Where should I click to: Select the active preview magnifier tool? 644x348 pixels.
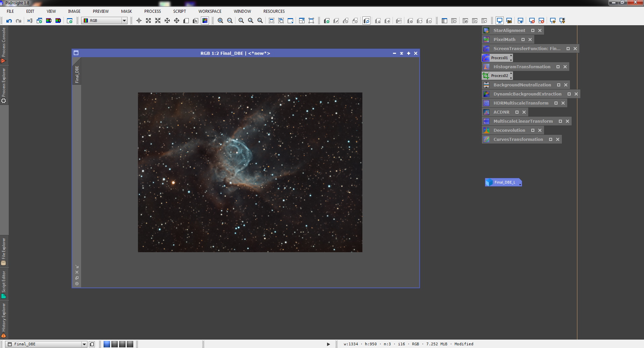coord(366,21)
